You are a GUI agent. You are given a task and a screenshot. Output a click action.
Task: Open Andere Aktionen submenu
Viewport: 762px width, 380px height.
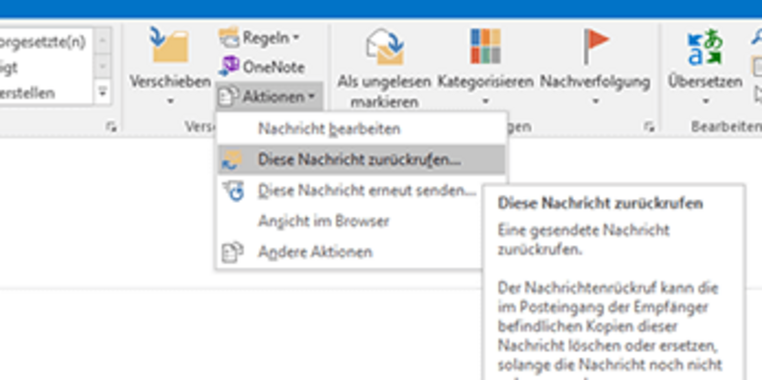tap(350, 252)
